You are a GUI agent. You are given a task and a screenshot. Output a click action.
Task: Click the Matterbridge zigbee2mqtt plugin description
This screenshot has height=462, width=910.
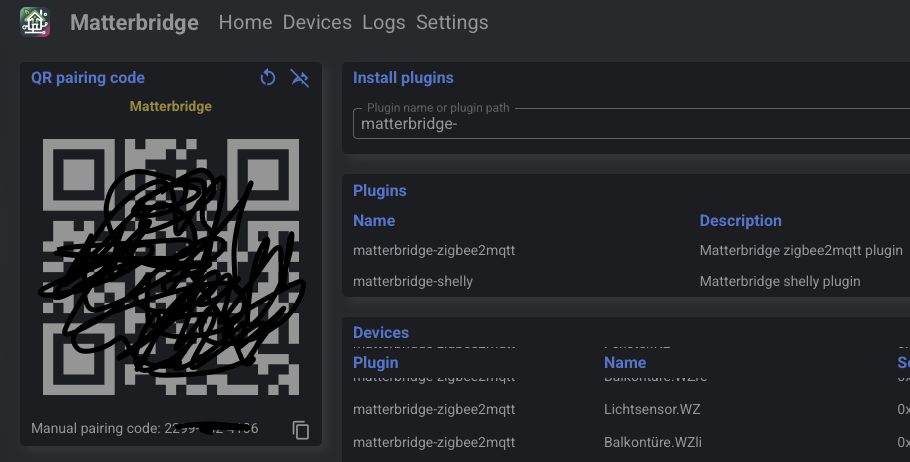tap(801, 250)
